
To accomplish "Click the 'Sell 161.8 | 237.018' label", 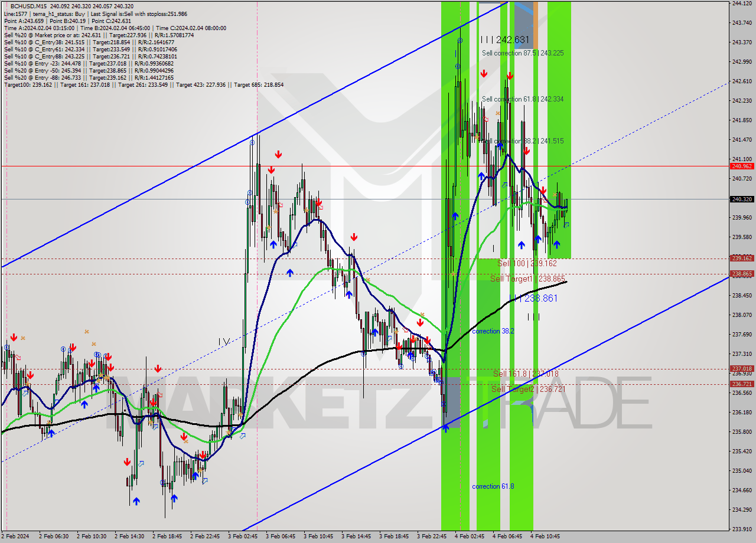I will pos(526,374).
